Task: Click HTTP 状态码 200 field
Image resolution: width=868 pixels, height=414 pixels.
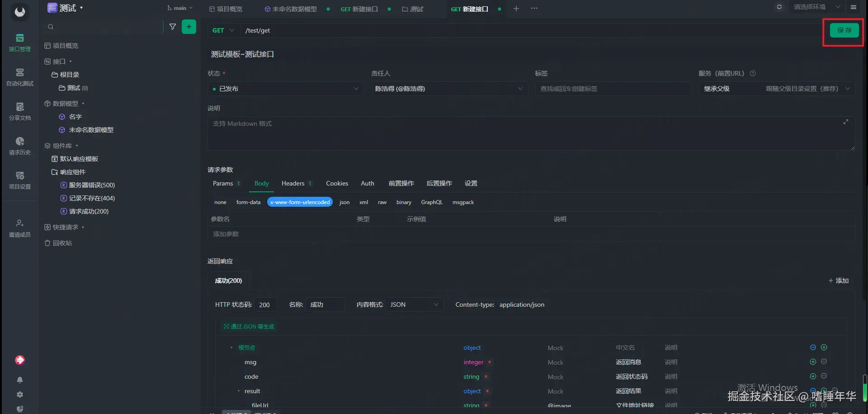Action: 266,305
